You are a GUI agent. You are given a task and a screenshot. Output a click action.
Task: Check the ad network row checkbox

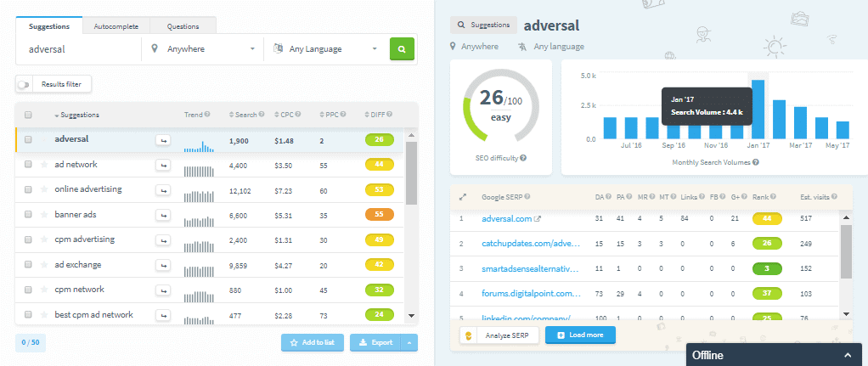[28, 165]
